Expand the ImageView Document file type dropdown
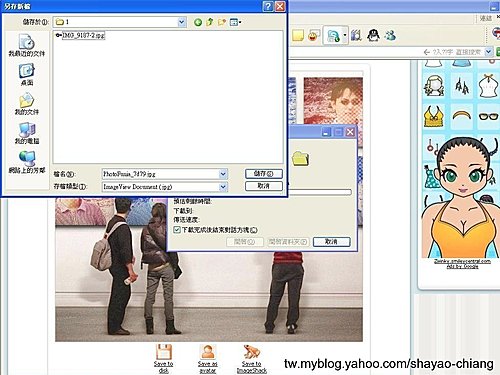 [223, 187]
